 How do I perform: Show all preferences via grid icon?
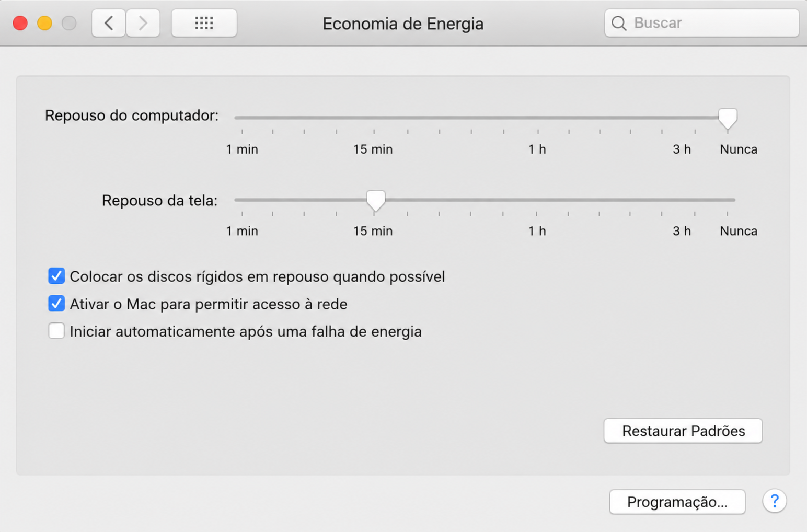204,23
